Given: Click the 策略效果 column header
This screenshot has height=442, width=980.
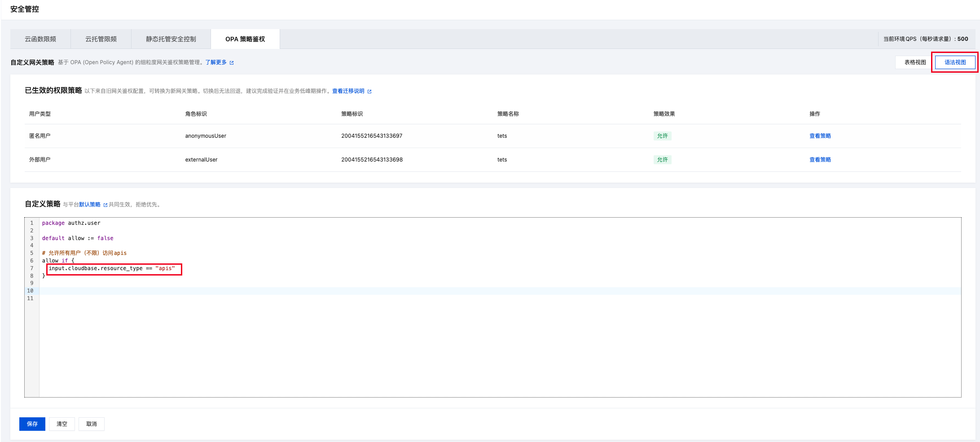Looking at the screenshot, I should pos(664,114).
